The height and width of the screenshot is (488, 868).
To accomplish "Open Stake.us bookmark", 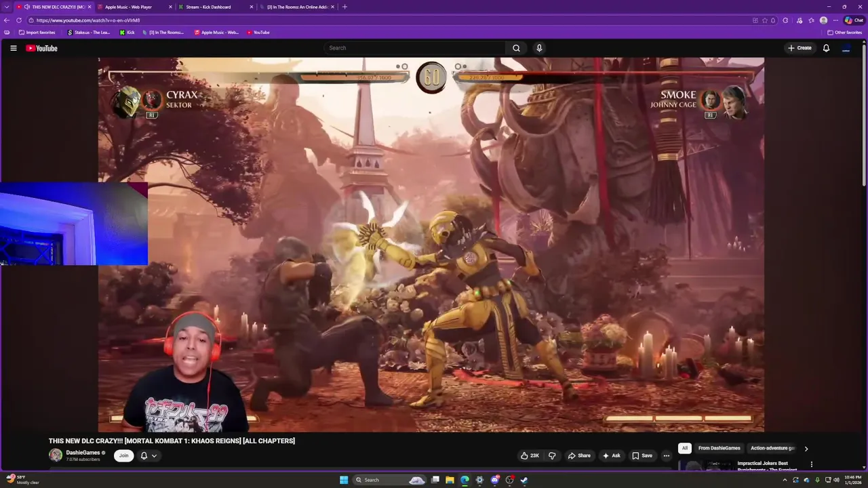I will (x=89, y=33).
